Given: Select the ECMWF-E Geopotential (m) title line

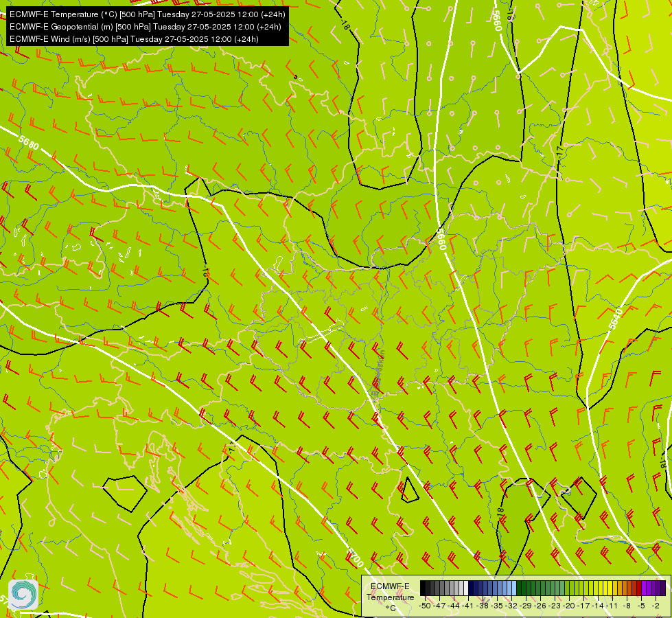Looking at the screenshot, I should tap(146, 27).
